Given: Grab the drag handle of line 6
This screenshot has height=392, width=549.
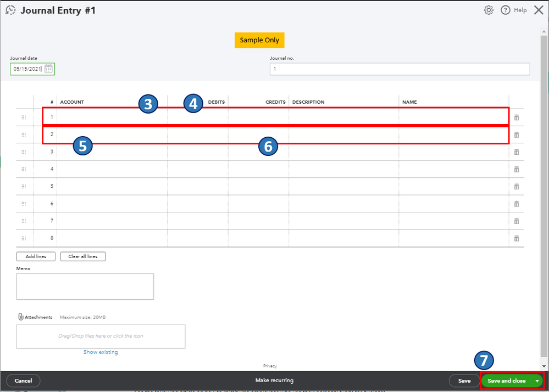Looking at the screenshot, I should (x=24, y=204).
